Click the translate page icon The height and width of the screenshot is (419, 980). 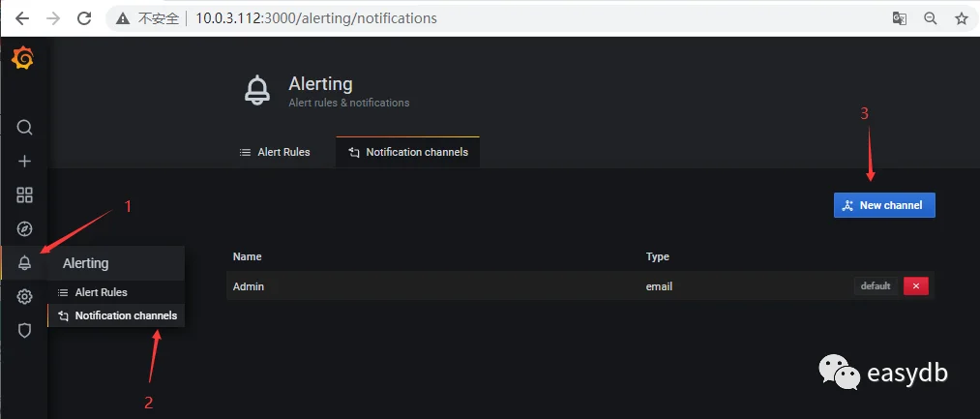(900, 18)
